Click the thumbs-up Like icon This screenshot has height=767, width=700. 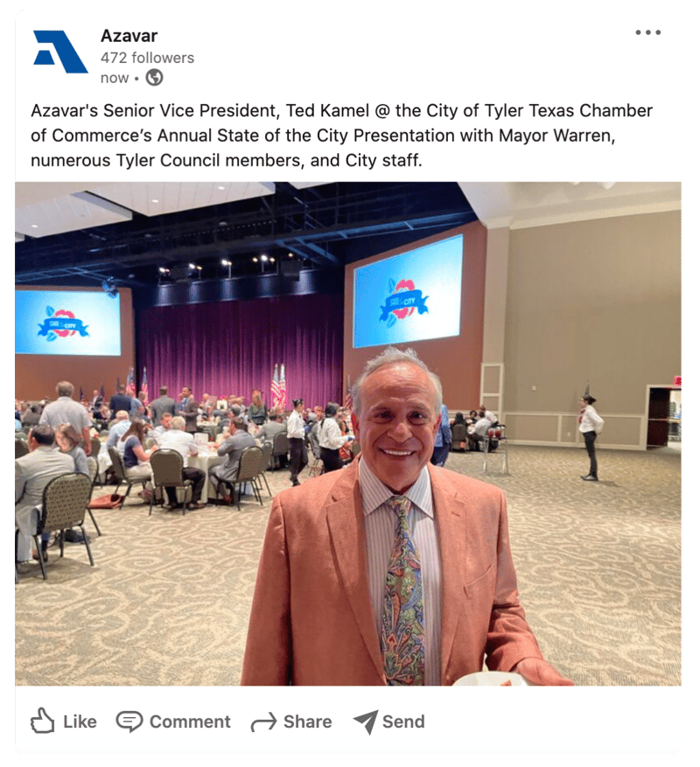click(43, 721)
